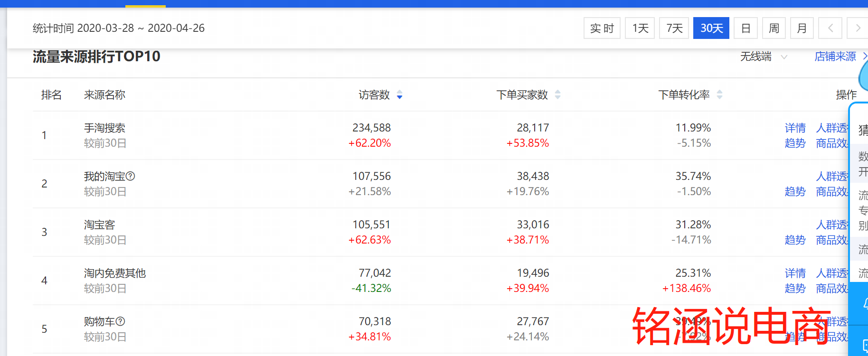Open 人群透视 for 我的淘宝 row

coord(832,176)
